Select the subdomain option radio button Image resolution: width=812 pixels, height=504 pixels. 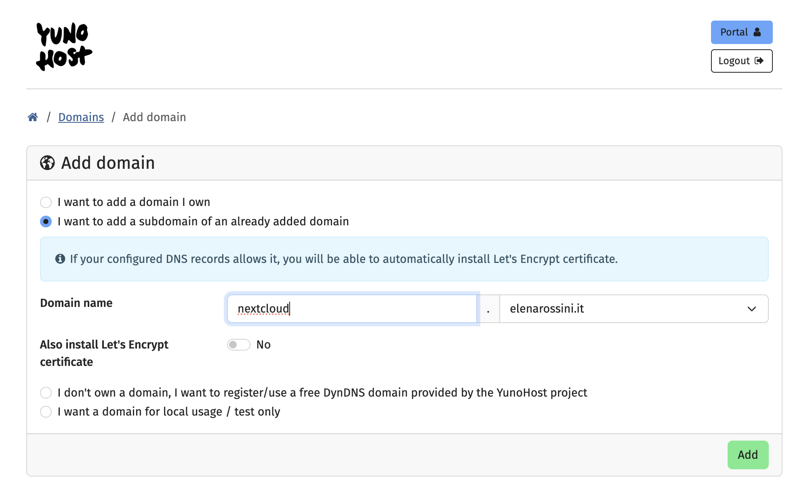46,222
